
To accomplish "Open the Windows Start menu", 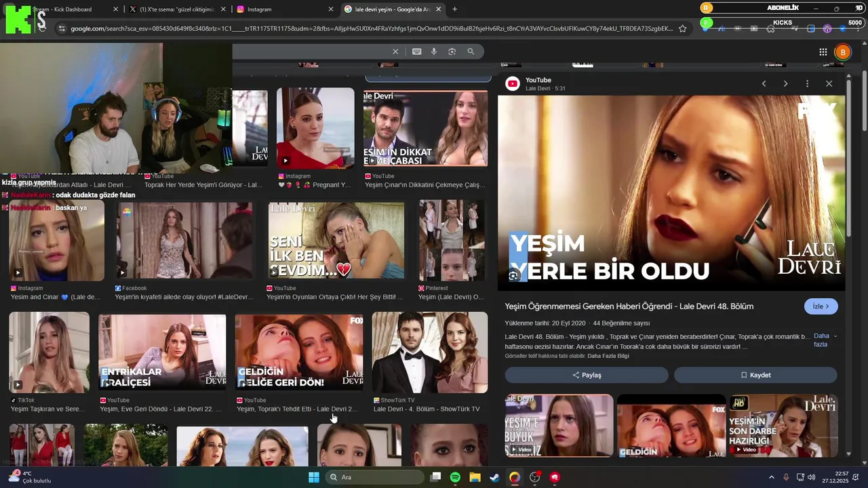I will 313,477.
